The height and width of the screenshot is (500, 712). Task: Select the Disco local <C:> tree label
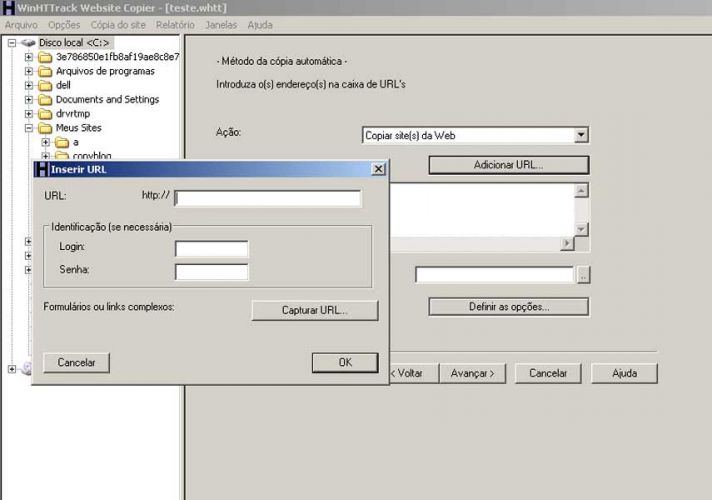point(74,43)
